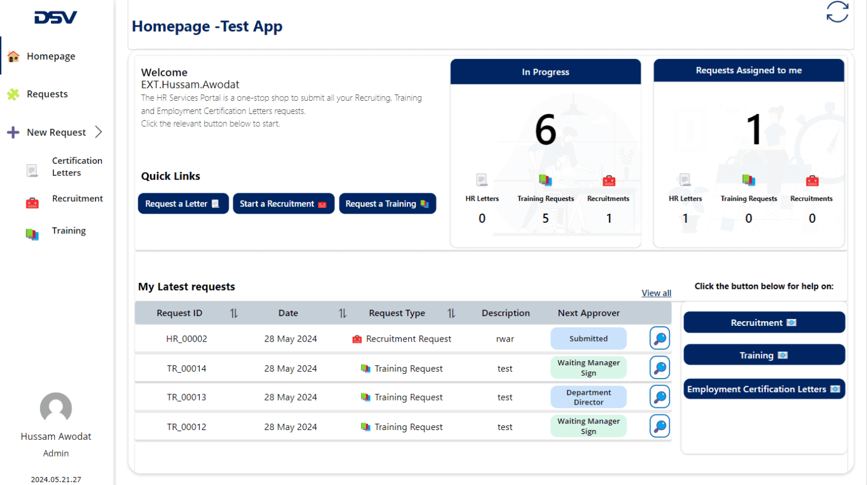The width and height of the screenshot is (868, 485).
Task: Open the Homepage menu item
Action: 51,56
